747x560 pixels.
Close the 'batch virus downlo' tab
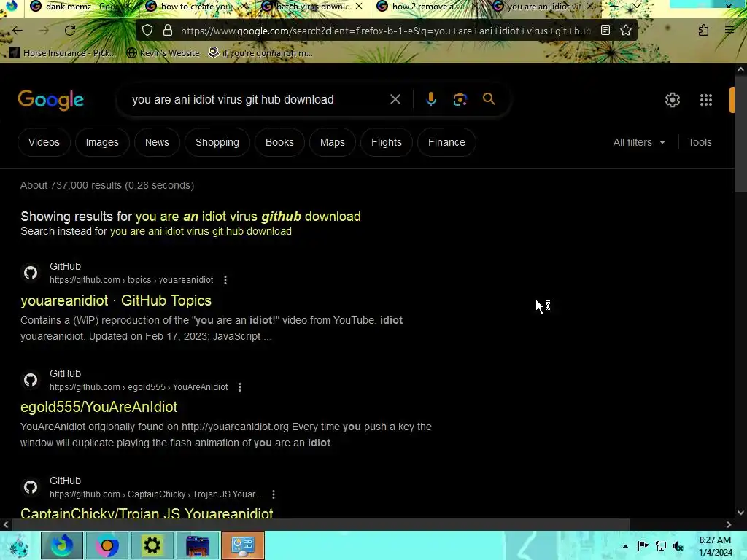(359, 6)
